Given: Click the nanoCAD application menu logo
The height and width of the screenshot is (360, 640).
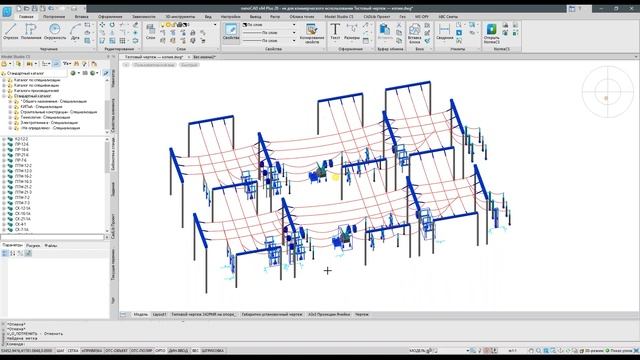Looking at the screenshot, I should pyautogui.click(x=7, y=11).
